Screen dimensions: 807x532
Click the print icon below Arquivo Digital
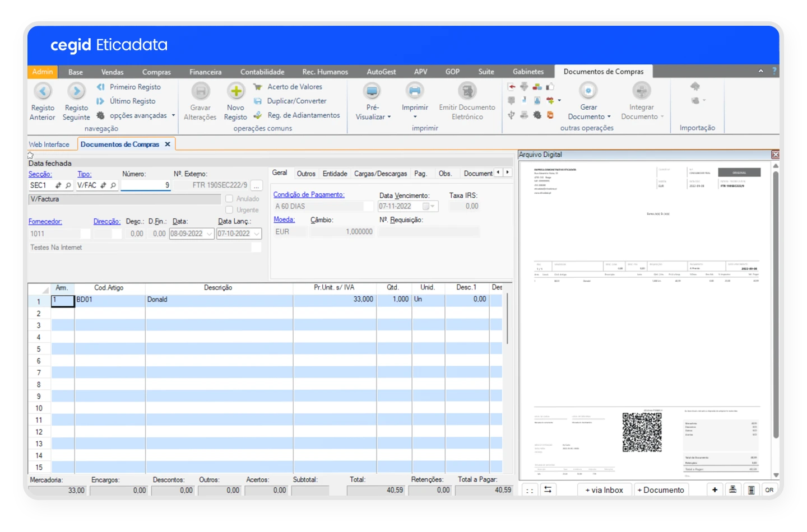(x=733, y=489)
